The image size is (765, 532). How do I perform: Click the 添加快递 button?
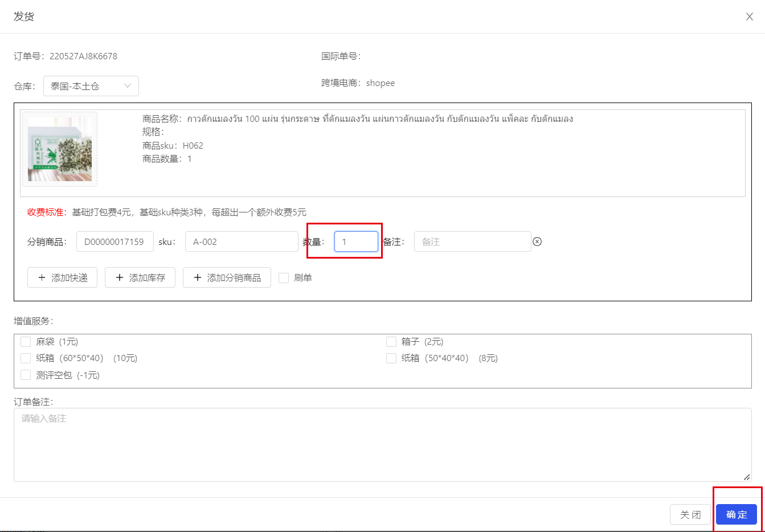(62, 277)
